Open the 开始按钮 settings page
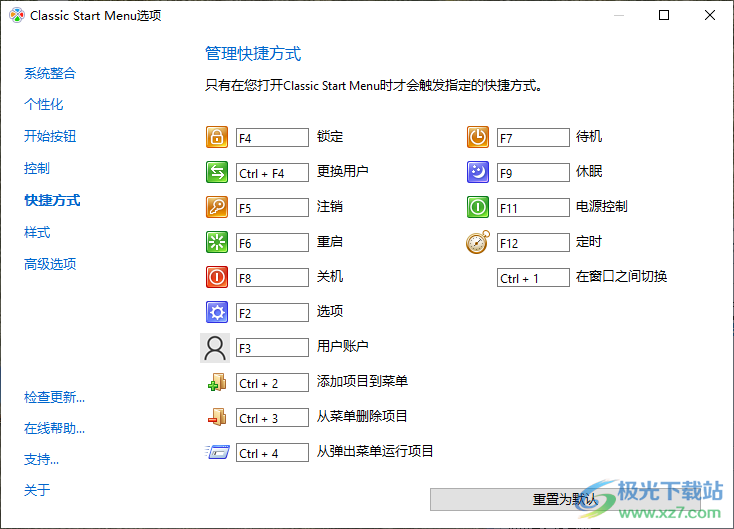 [50, 136]
